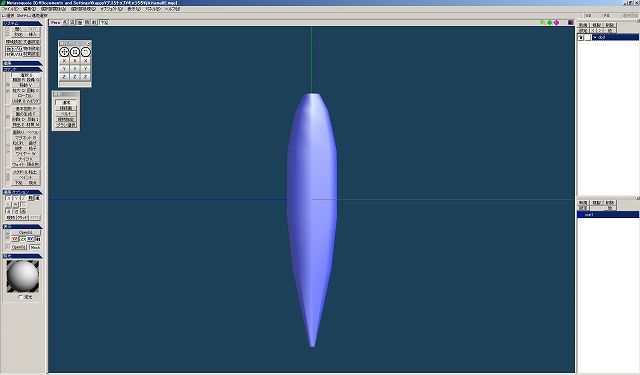The width and height of the screenshot is (640, 375).
Task: Enable the 追従 checkbox under the lighting sphere
Action: [21, 297]
